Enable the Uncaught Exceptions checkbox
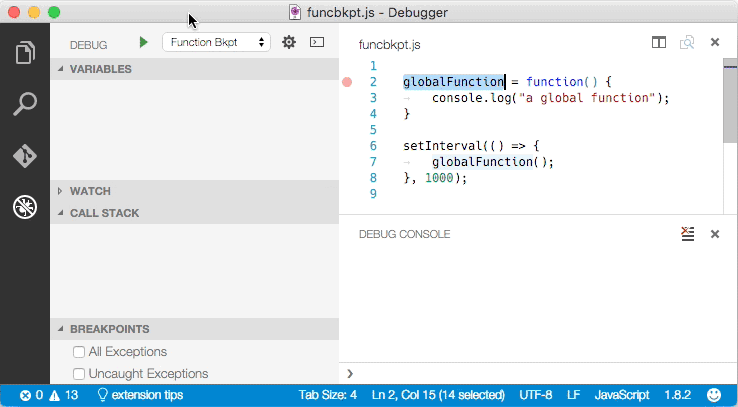 [x=79, y=374]
